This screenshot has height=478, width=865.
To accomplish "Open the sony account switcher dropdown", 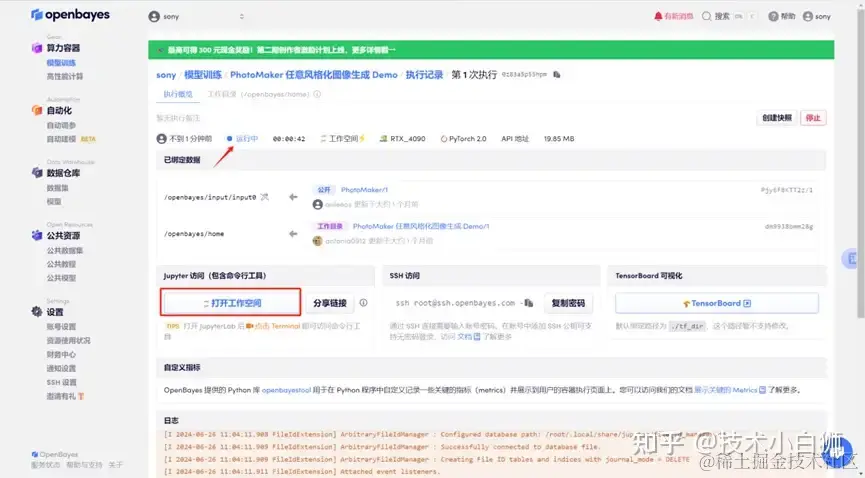I will click(x=196, y=17).
